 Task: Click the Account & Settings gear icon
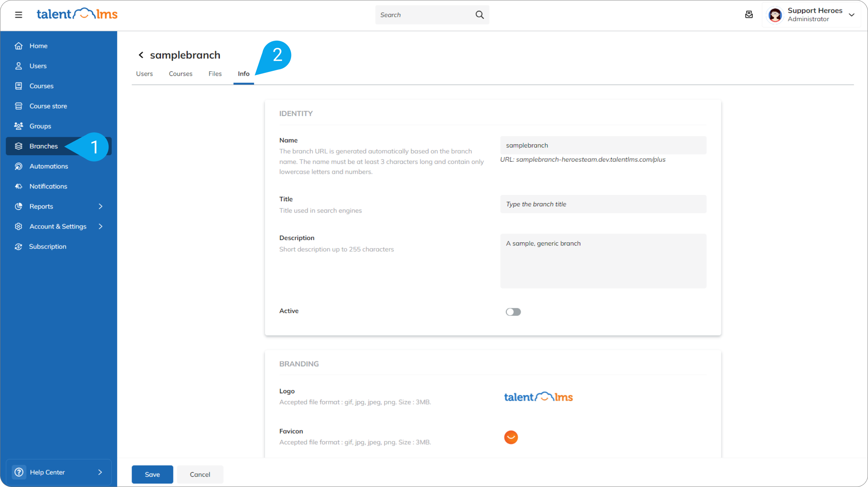[18, 226]
